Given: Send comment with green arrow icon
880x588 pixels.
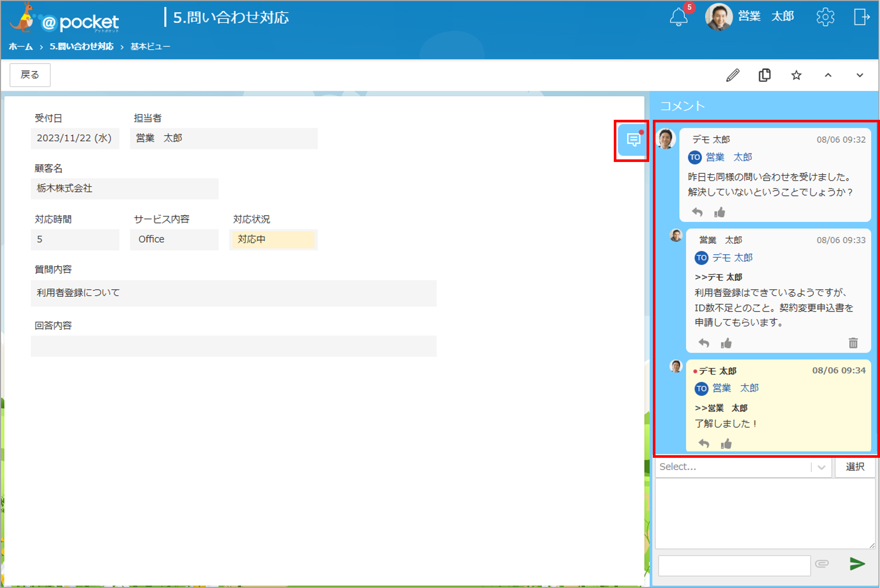Looking at the screenshot, I should pos(857,564).
